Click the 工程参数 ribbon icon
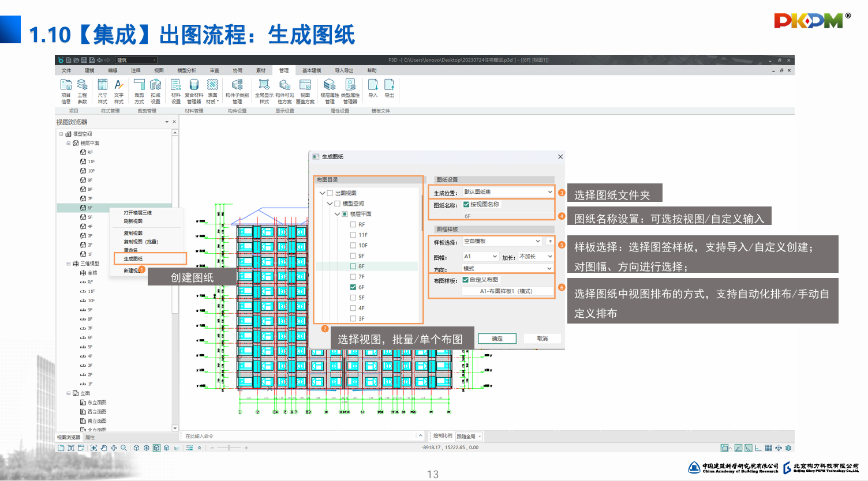This screenshot has width=868, height=481. tap(82, 91)
